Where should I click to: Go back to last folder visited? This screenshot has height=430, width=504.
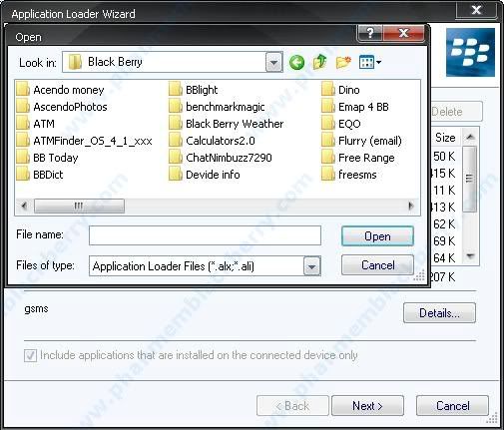pyautogui.click(x=296, y=62)
